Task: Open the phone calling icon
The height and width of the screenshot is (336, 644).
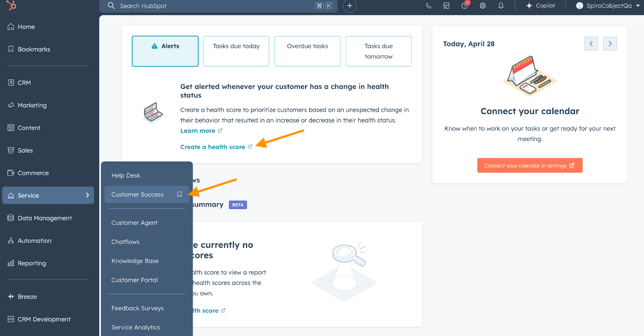Action: pos(428,6)
